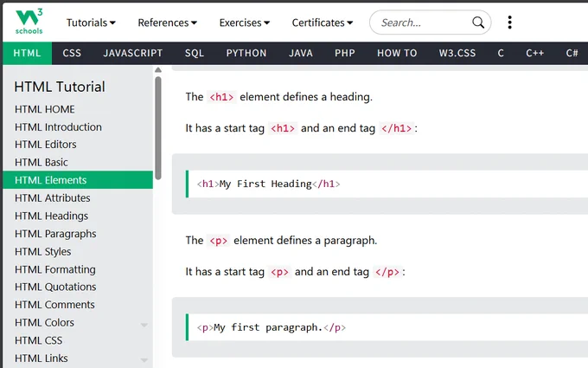Viewport: 588px width, 368px height.
Task: Click 'The <p> element defines a paragraph' text
Action: click(281, 241)
